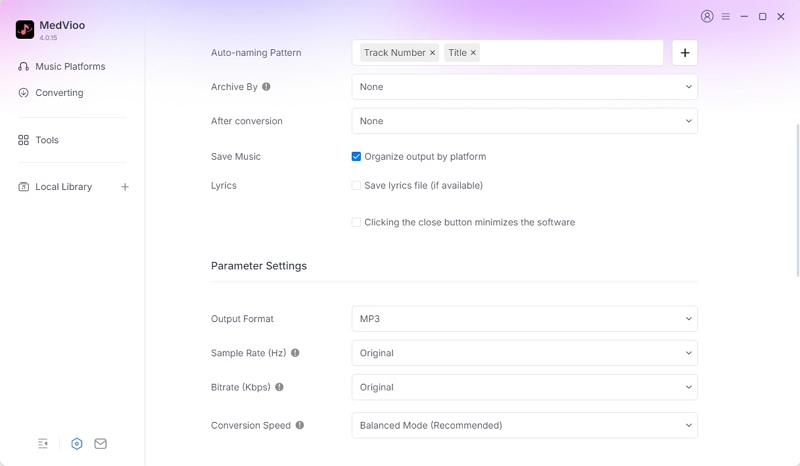
Task: Open the user account profile icon
Action: (x=707, y=16)
